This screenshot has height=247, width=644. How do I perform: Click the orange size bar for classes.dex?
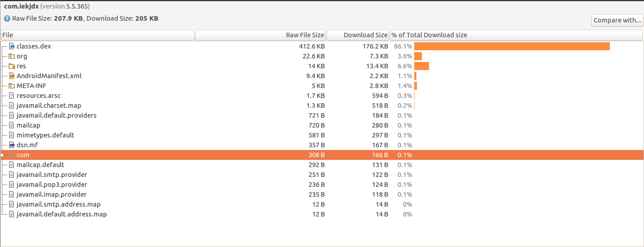pyautogui.click(x=512, y=46)
